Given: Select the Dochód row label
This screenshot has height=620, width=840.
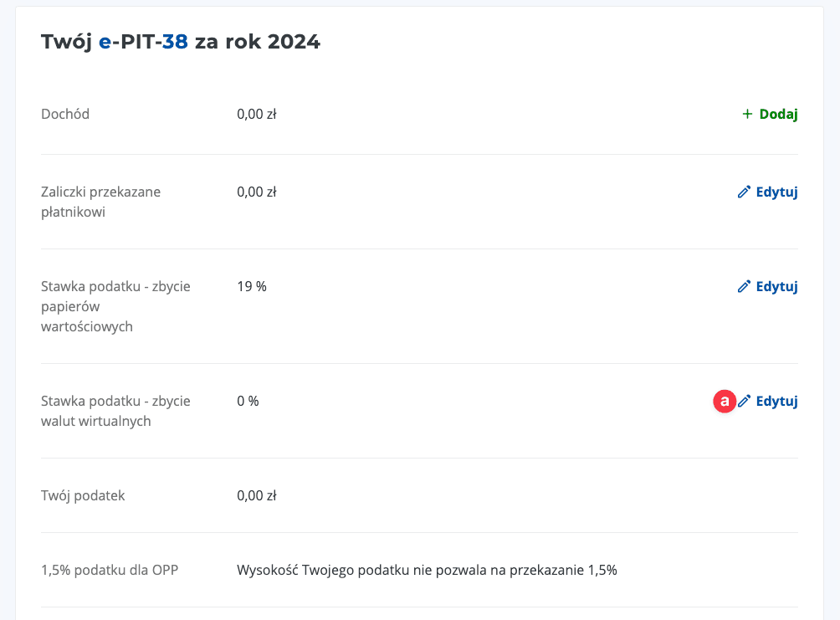Looking at the screenshot, I should (x=65, y=114).
